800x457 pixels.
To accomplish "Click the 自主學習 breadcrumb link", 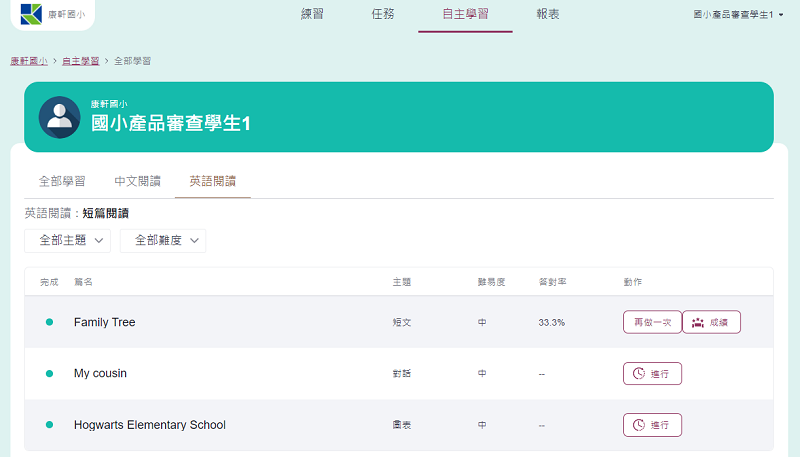I will (x=80, y=61).
